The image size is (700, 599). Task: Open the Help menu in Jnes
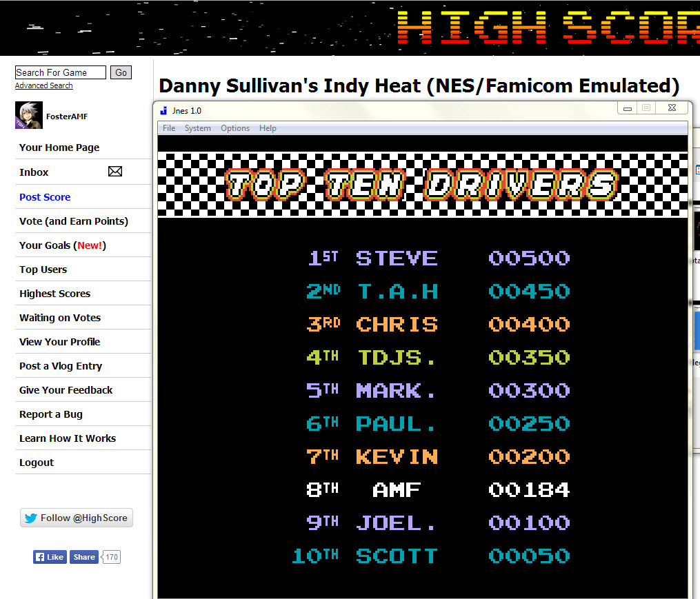pos(268,128)
